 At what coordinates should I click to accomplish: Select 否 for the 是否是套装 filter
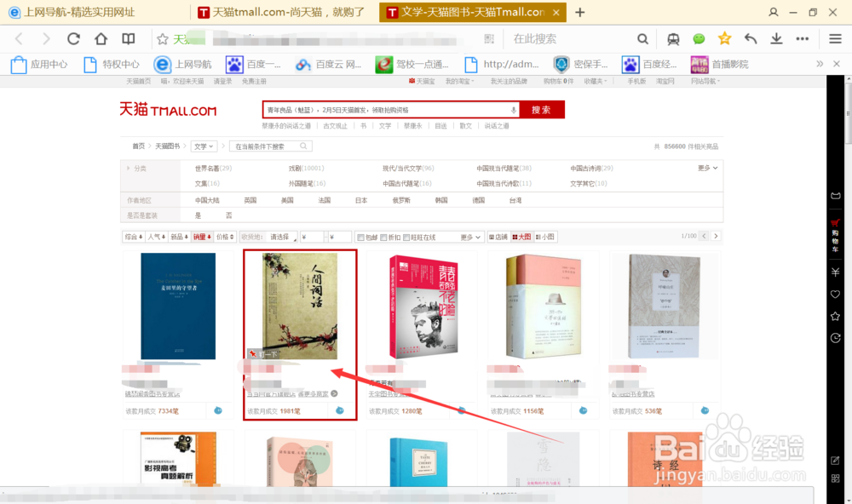(x=228, y=215)
